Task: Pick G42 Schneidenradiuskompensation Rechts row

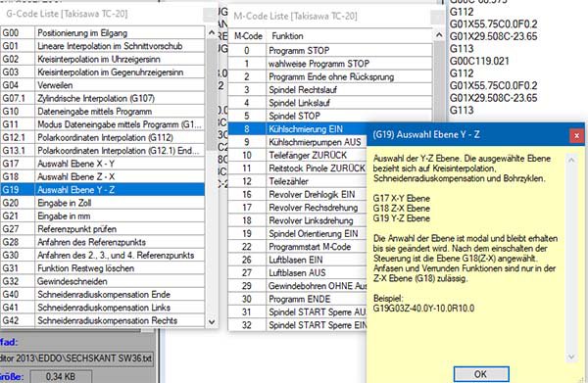Action: click(103, 320)
